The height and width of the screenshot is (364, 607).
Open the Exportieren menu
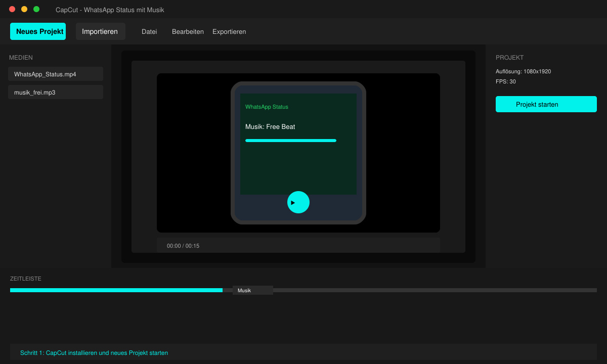[x=229, y=31]
